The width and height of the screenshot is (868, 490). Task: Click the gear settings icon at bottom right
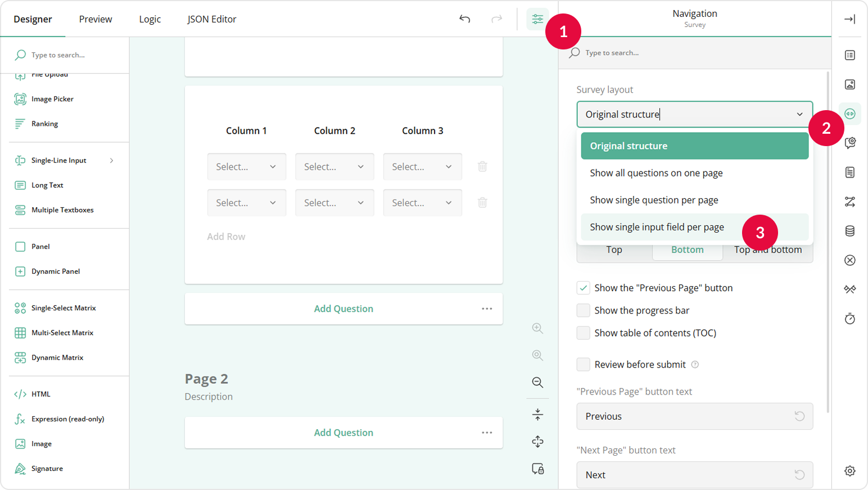pos(849,471)
